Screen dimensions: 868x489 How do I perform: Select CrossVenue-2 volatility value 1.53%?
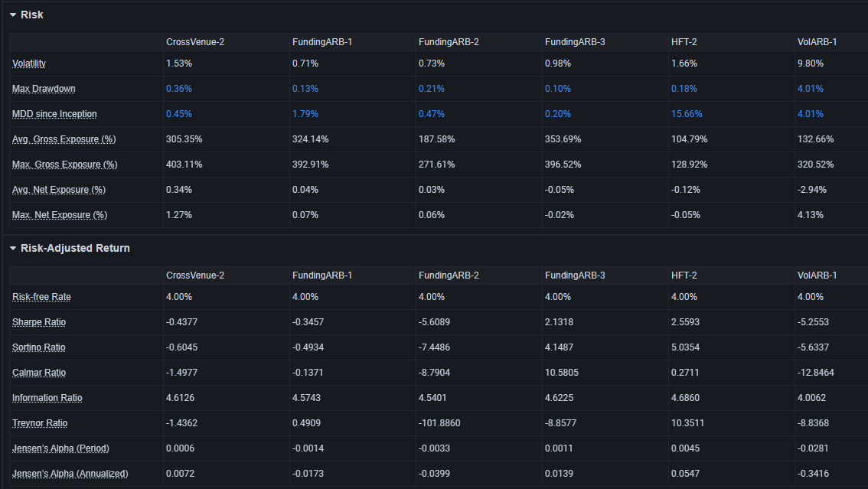179,64
